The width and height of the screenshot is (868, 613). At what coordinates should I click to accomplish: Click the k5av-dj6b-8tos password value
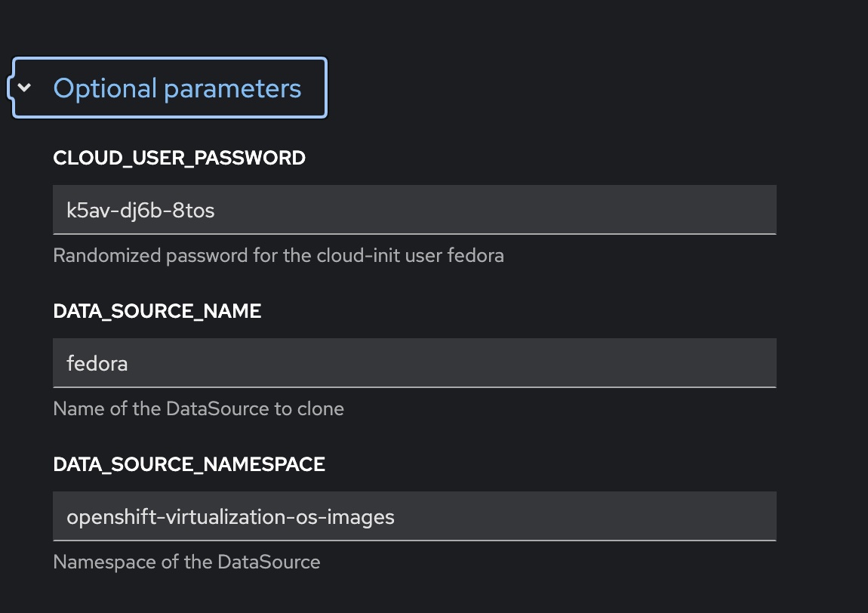point(140,210)
